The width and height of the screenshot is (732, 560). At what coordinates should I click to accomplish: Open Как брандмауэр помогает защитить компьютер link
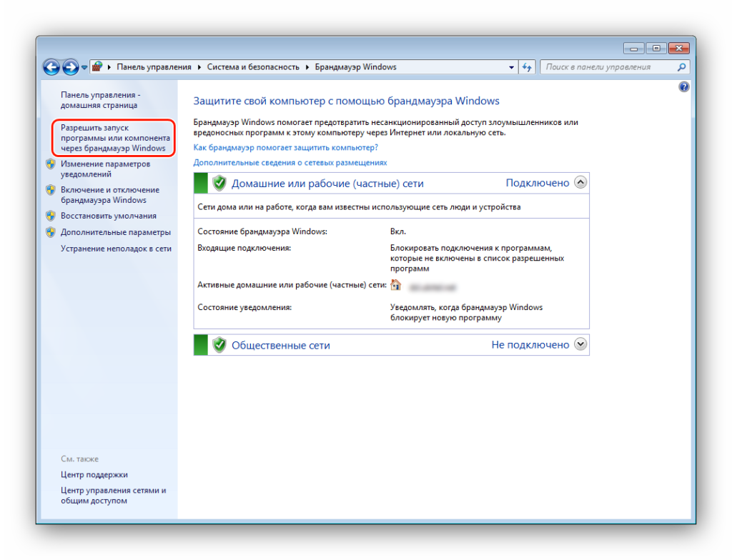pyautogui.click(x=285, y=147)
